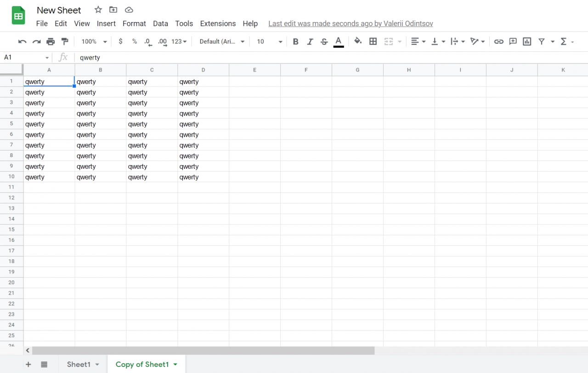Format selection as percent

(x=134, y=41)
